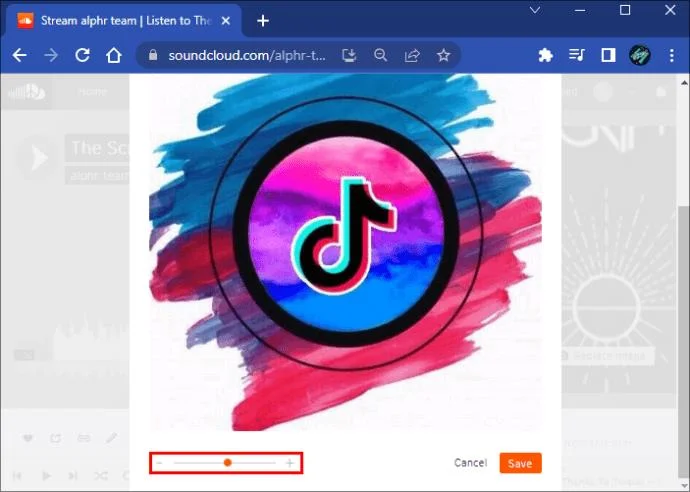This screenshot has height=492, width=690.
Task: View site info via padlock icon
Action: click(x=153, y=55)
